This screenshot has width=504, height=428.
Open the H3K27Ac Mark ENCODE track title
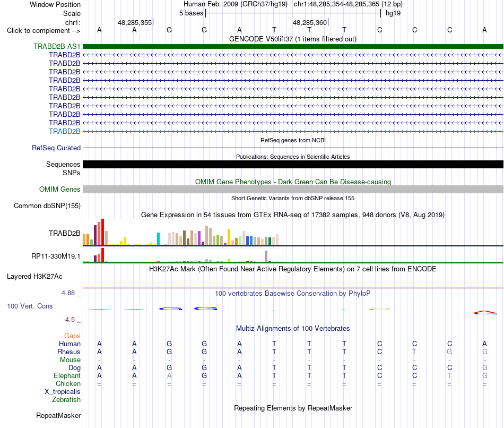click(292, 269)
